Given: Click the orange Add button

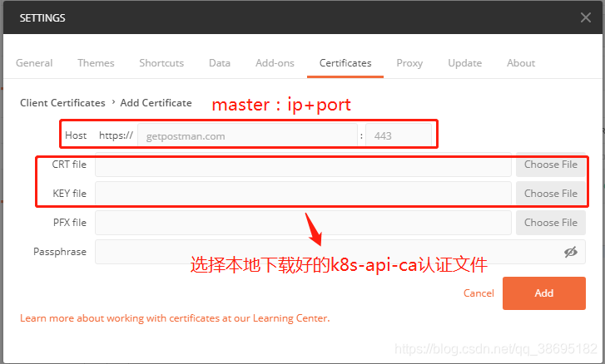Looking at the screenshot, I should tap(544, 293).
